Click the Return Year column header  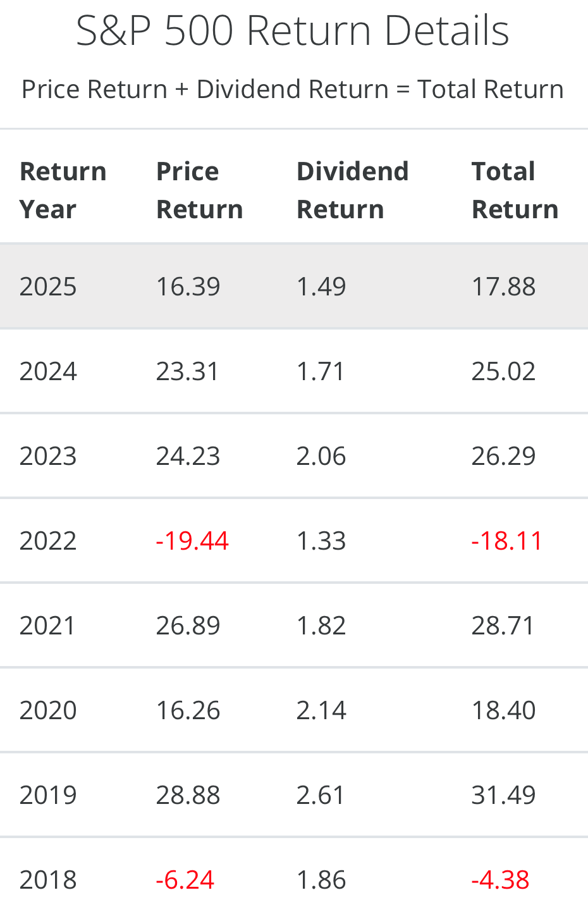63,190
